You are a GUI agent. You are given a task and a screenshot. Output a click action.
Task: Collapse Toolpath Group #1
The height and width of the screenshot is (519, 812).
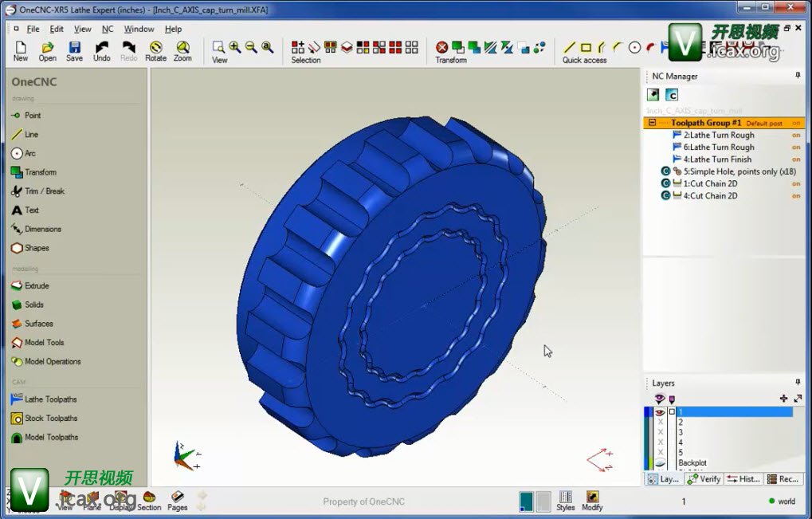pos(652,123)
